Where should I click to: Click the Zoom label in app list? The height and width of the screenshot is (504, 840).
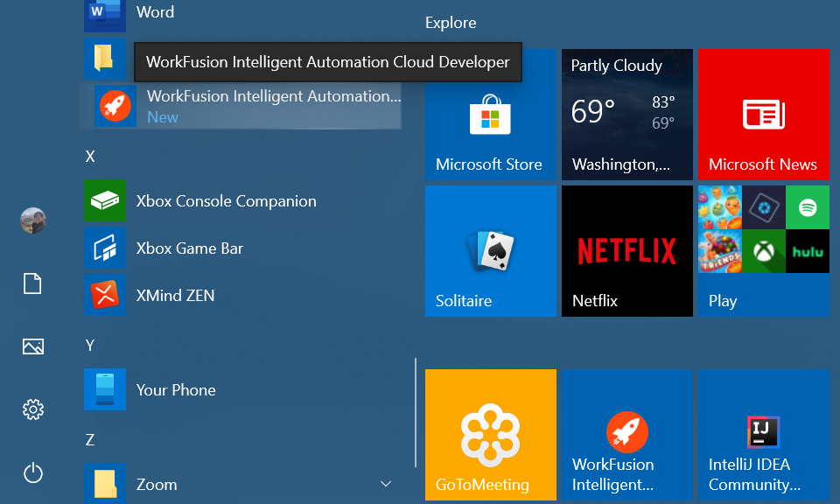point(157,485)
